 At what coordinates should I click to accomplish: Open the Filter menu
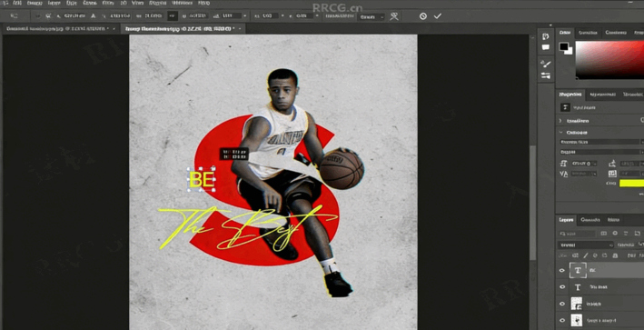(108, 3)
